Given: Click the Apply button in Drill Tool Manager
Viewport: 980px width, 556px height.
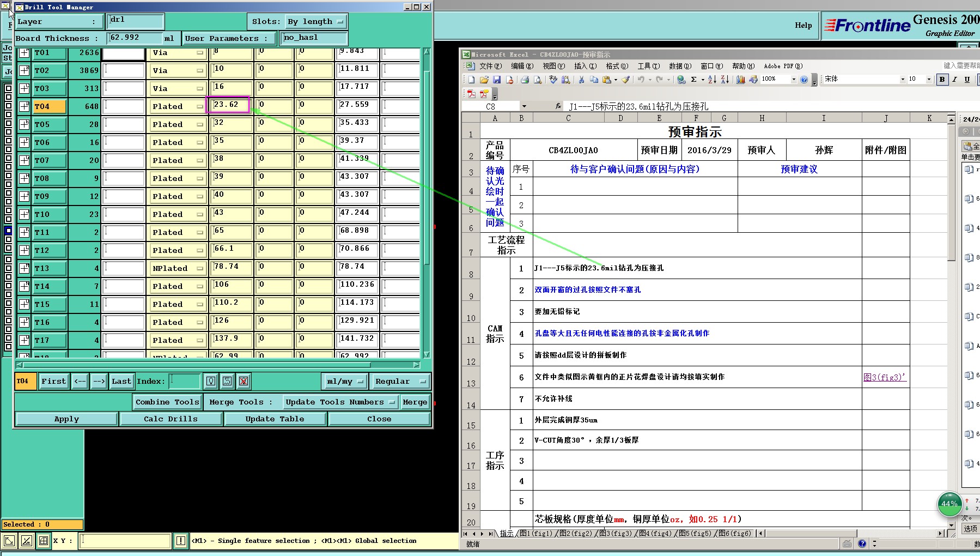Looking at the screenshot, I should [x=66, y=419].
